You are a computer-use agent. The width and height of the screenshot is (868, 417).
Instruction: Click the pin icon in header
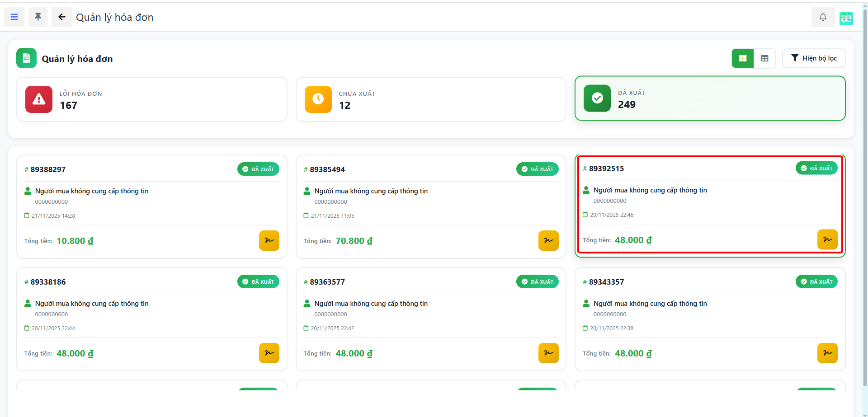click(38, 17)
